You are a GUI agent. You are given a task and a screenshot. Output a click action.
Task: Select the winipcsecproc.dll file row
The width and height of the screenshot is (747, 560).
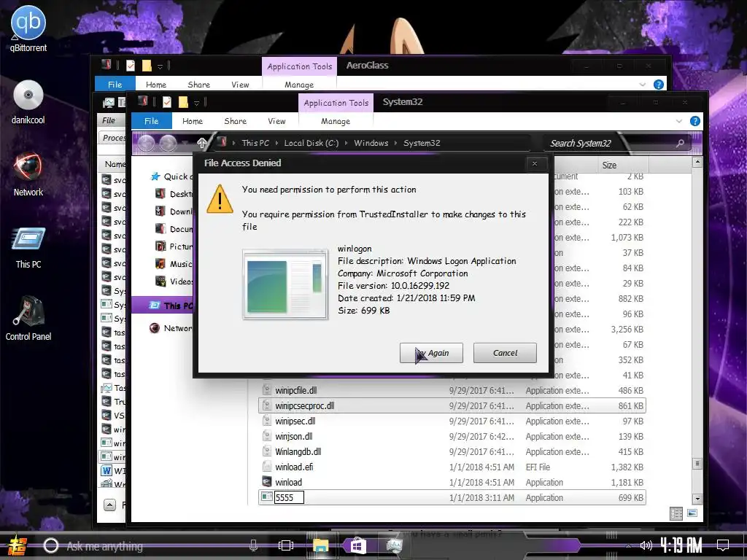452,405
